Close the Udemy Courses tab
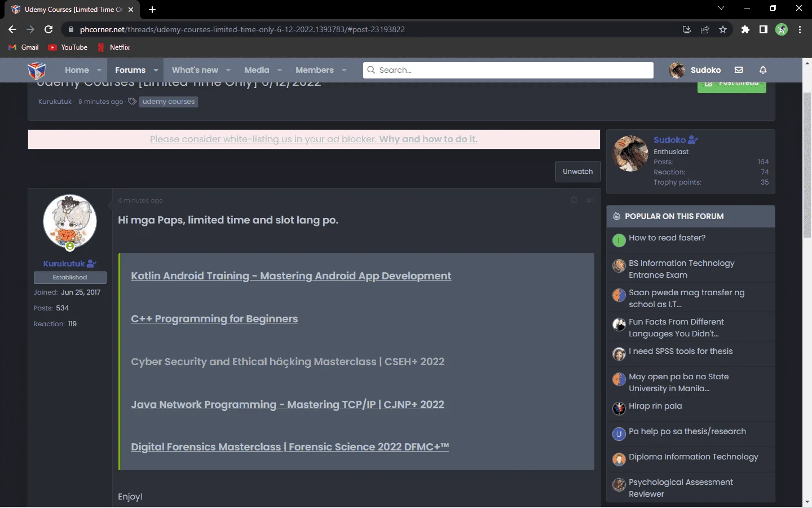Viewport: 812px width, 508px height. [x=131, y=10]
